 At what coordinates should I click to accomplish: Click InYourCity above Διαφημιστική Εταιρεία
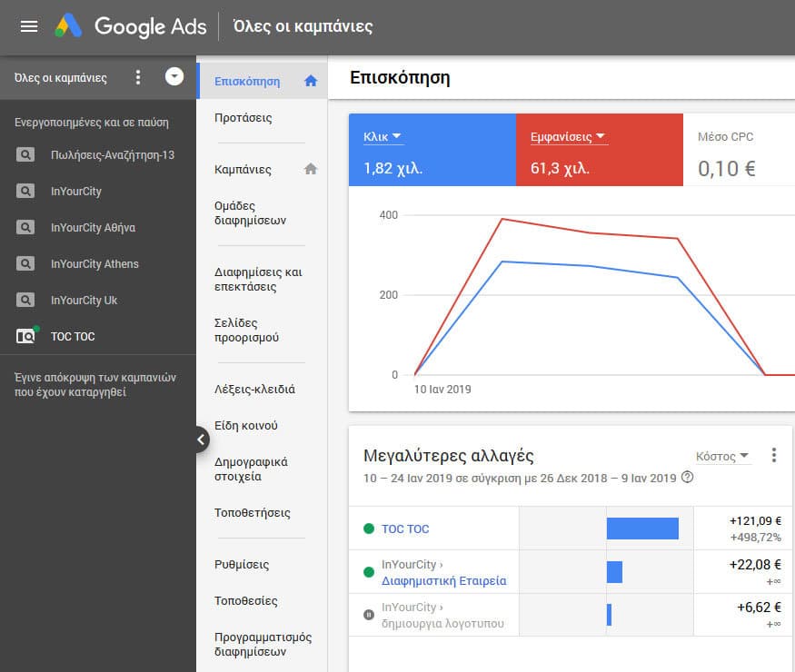tap(409, 564)
